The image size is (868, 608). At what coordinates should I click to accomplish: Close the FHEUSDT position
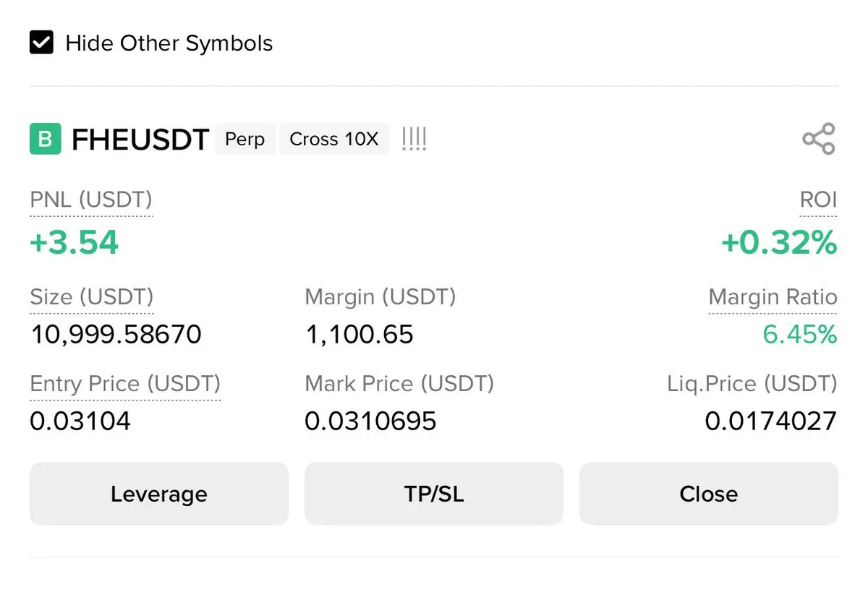point(708,494)
